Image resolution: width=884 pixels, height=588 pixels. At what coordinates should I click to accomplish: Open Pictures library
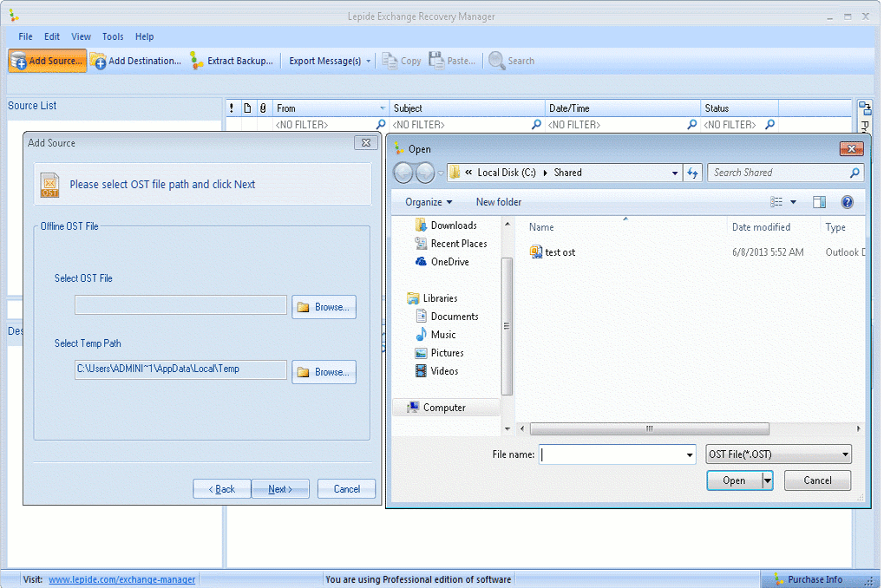tap(439, 353)
